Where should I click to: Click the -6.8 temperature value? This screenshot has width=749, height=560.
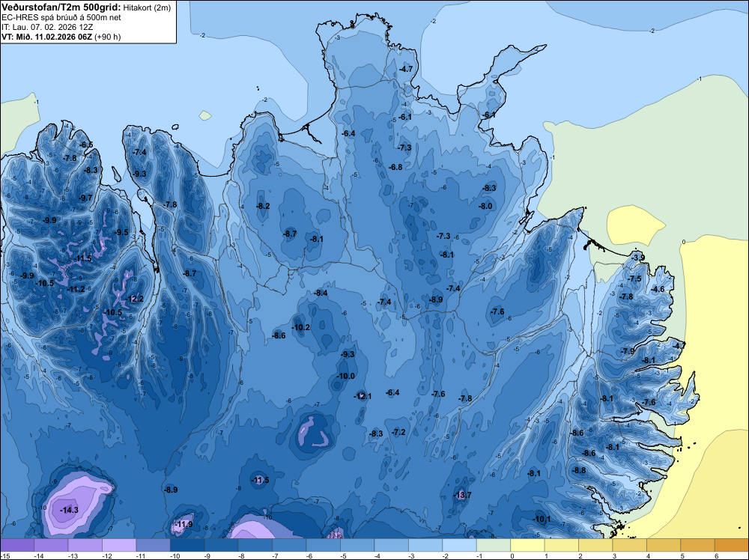point(395,167)
